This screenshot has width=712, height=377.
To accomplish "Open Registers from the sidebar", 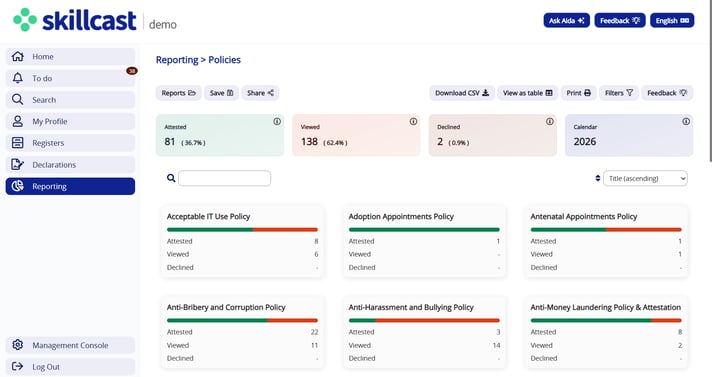I will click(x=70, y=143).
